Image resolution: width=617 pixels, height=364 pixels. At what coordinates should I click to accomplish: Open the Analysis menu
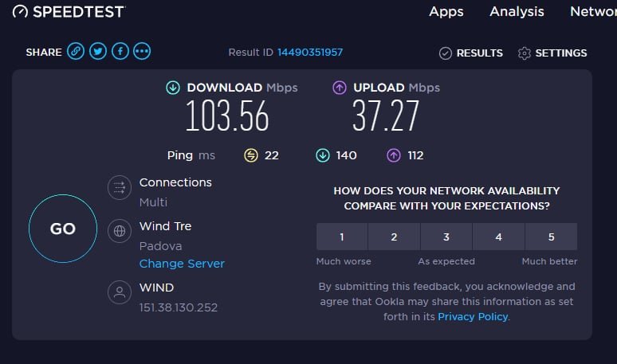coord(517,11)
